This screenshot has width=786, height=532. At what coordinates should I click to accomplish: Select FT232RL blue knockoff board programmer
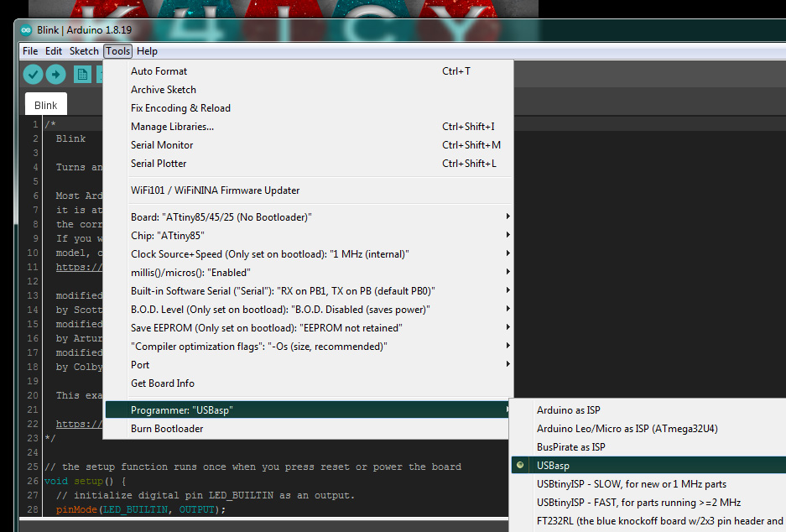pyautogui.click(x=648, y=521)
